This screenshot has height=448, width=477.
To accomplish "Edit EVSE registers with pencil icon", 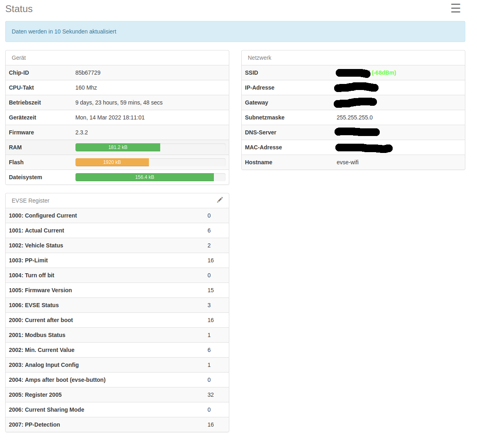I will (220, 200).
